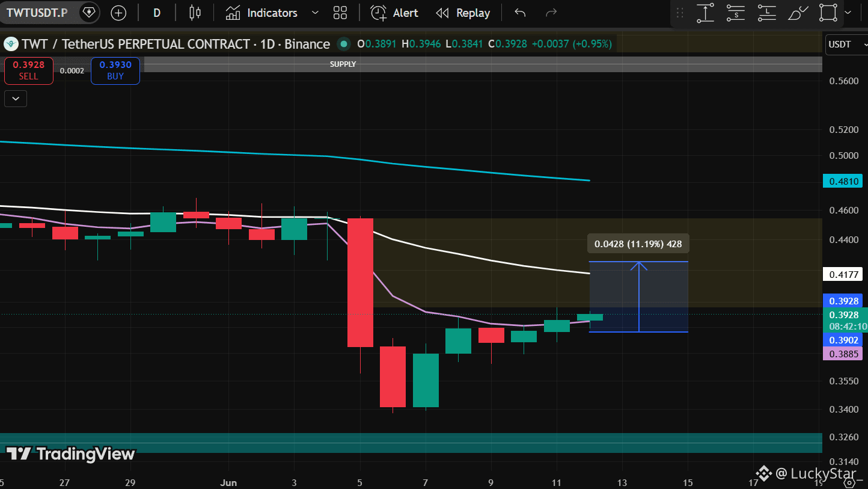
Task: Click the blue 0.3930 BUY button
Action: point(115,70)
